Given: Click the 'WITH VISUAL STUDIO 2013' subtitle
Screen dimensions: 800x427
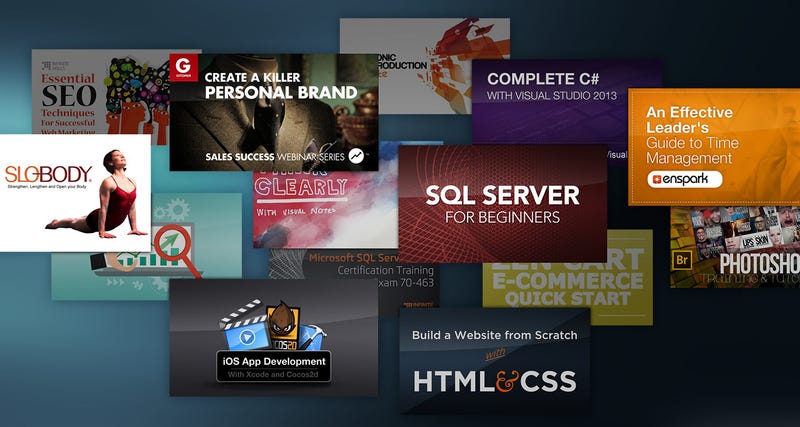Looking at the screenshot, I should (552, 95).
